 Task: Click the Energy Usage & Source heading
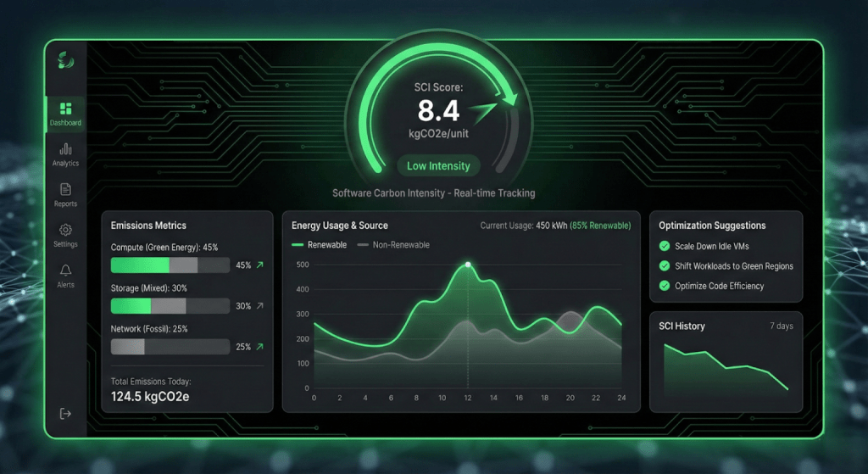click(339, 226)
